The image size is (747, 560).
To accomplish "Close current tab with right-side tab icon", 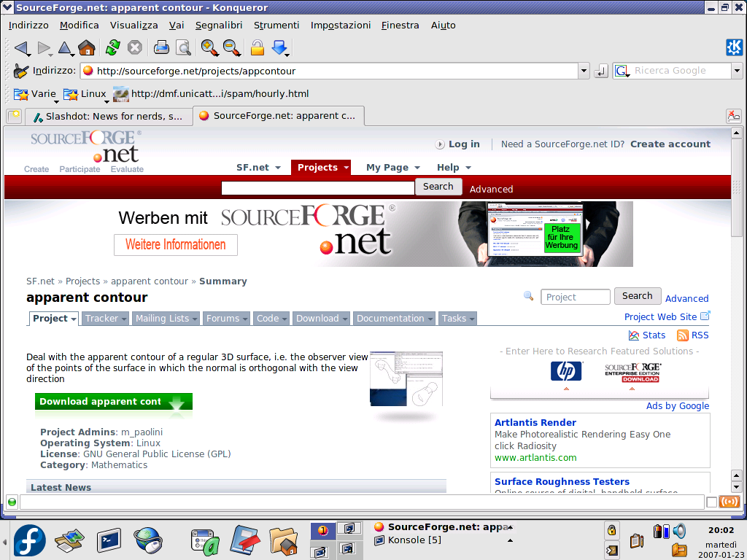I will (734, 116).
